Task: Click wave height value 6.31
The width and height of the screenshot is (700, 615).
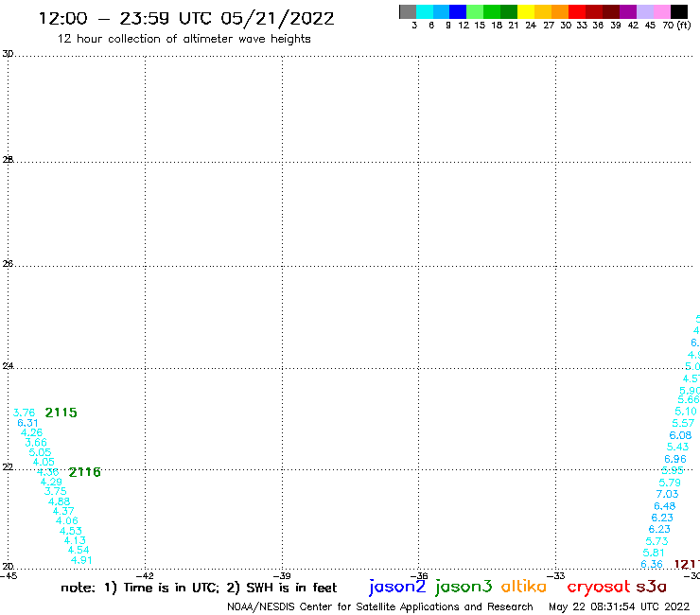Action: pos(27,423)
